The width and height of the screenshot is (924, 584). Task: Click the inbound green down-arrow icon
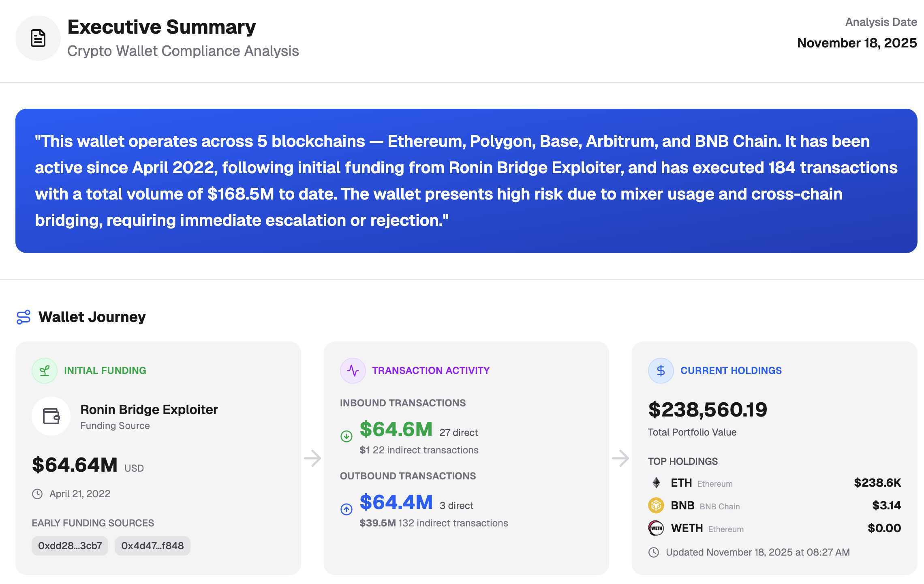coord(346,436)
